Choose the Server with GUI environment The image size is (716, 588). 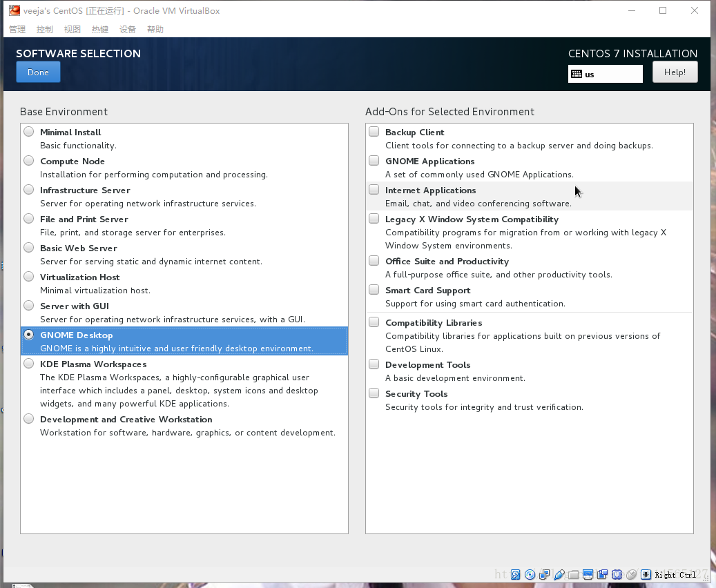click(x=29, y=306)
